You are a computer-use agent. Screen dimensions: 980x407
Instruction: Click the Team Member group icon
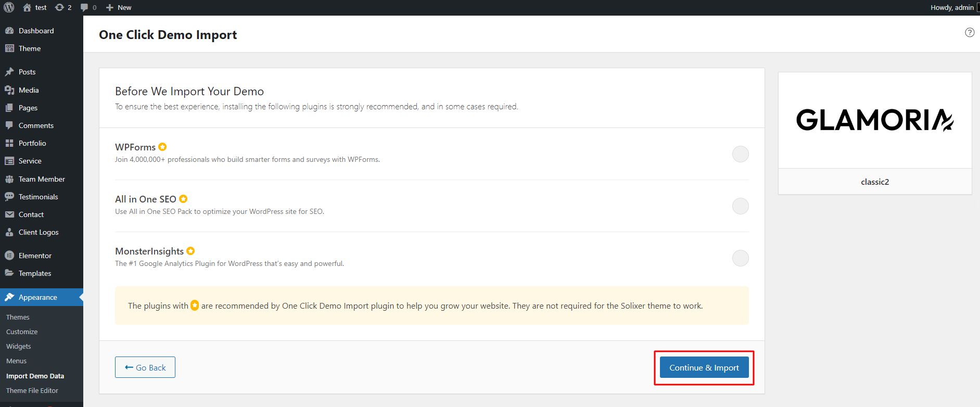pyautogui.click(x=9, y=179)
